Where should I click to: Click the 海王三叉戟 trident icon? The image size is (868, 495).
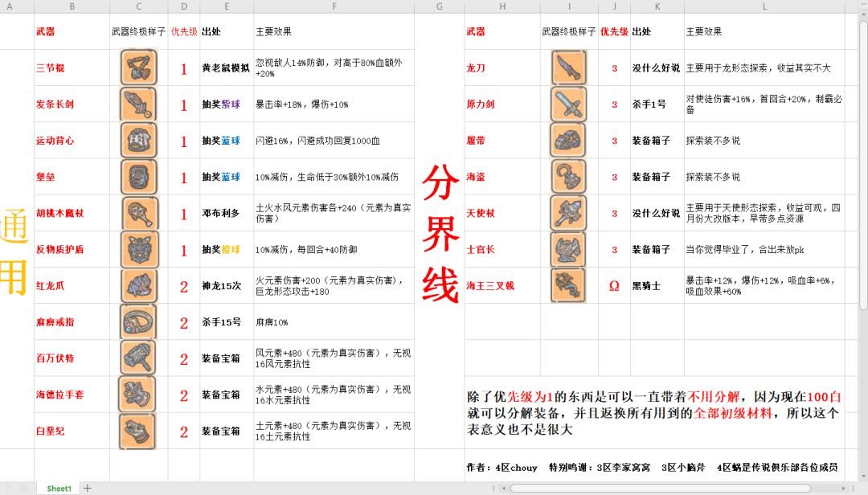[568, 286]
